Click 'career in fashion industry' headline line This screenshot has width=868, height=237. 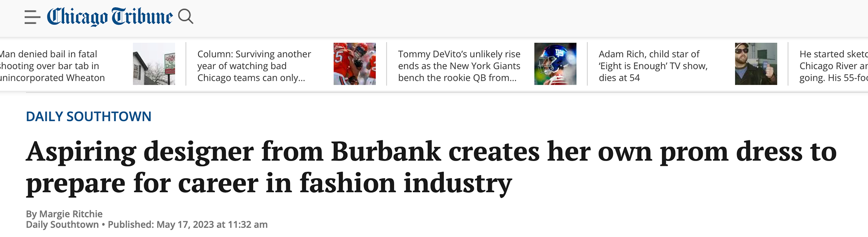tap(345, 183)
